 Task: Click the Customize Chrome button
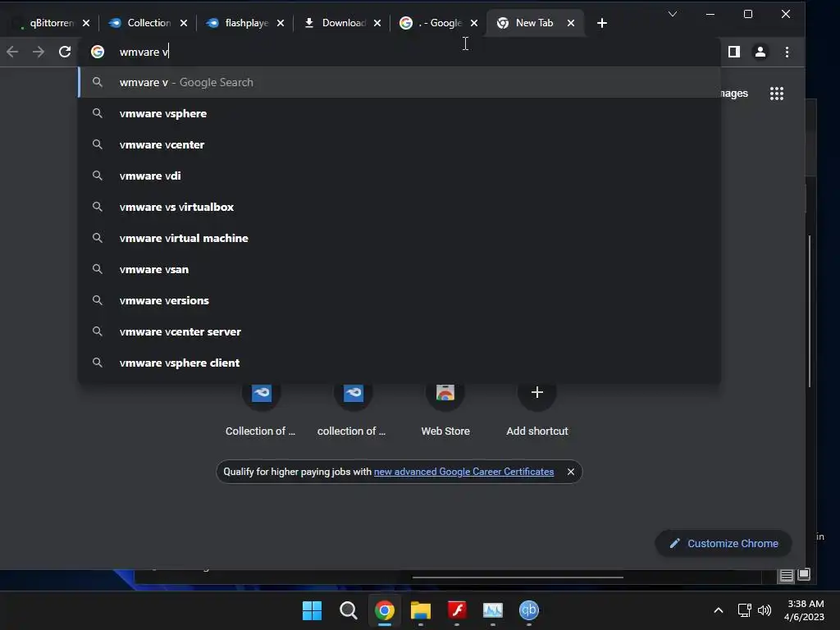724,544
